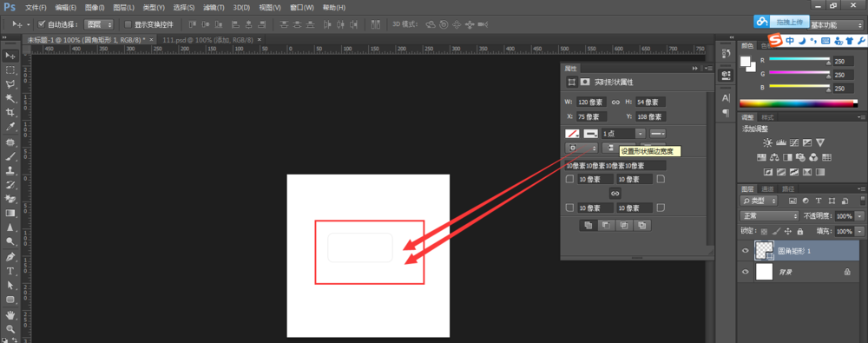This screenshot has height=343, width=868.
Task: Open the 1 点 stroke width dropdown
Action: [641, 134]
